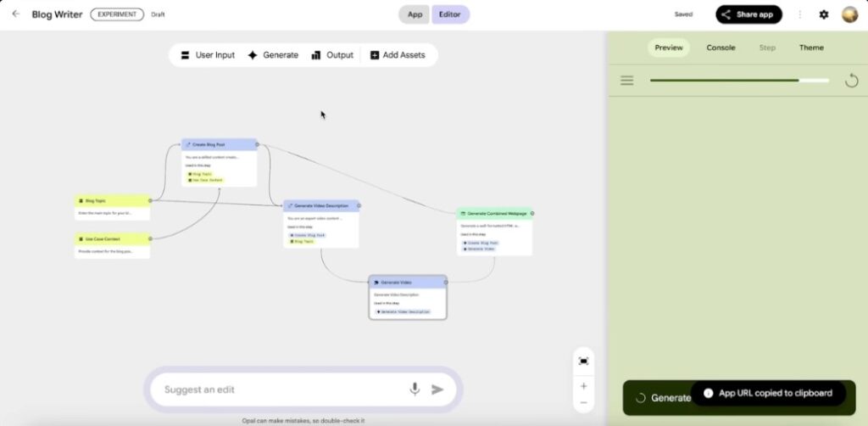
Task: Switch to Editor view
Action: pyautogui.click(x=449, y=14)
